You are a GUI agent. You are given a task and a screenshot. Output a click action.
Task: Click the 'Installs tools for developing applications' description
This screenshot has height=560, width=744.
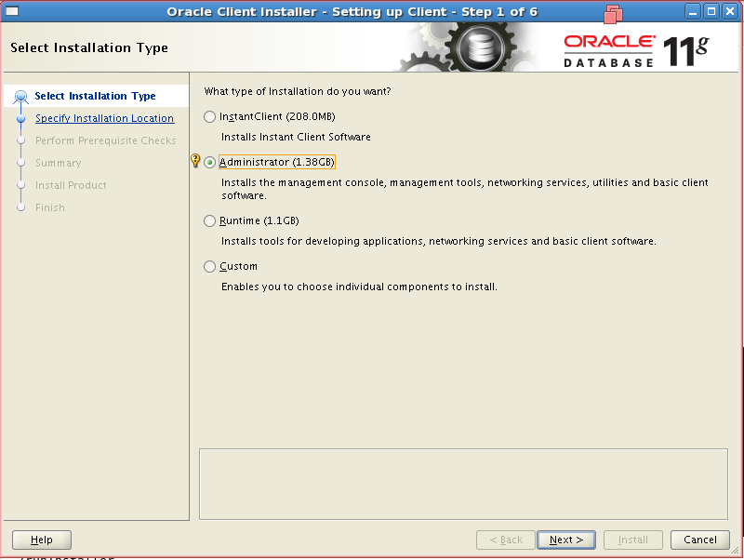point(438,241)
